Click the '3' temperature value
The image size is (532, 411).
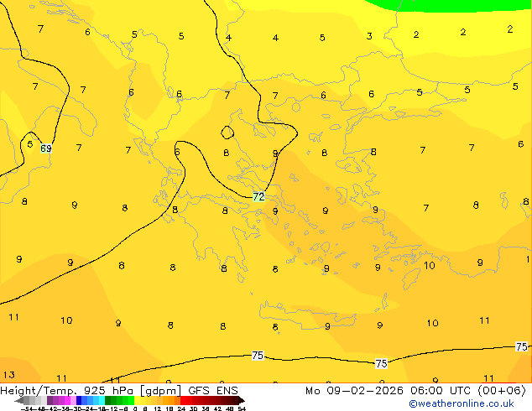369,36
